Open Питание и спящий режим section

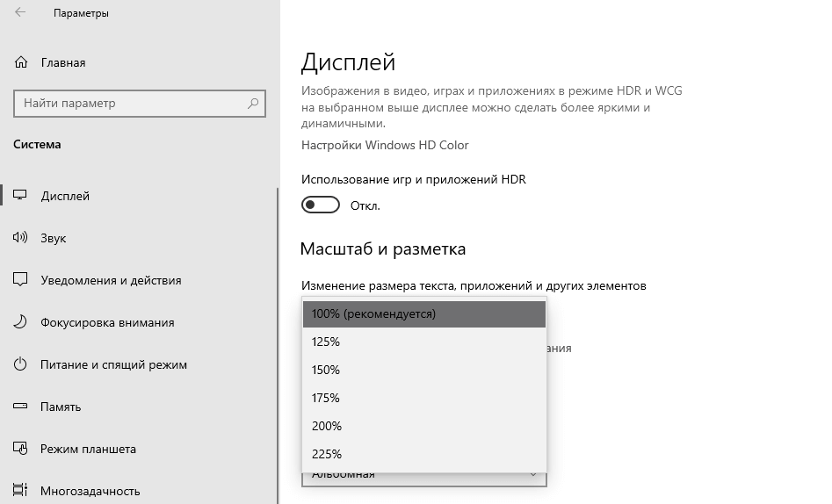point(113,364)
